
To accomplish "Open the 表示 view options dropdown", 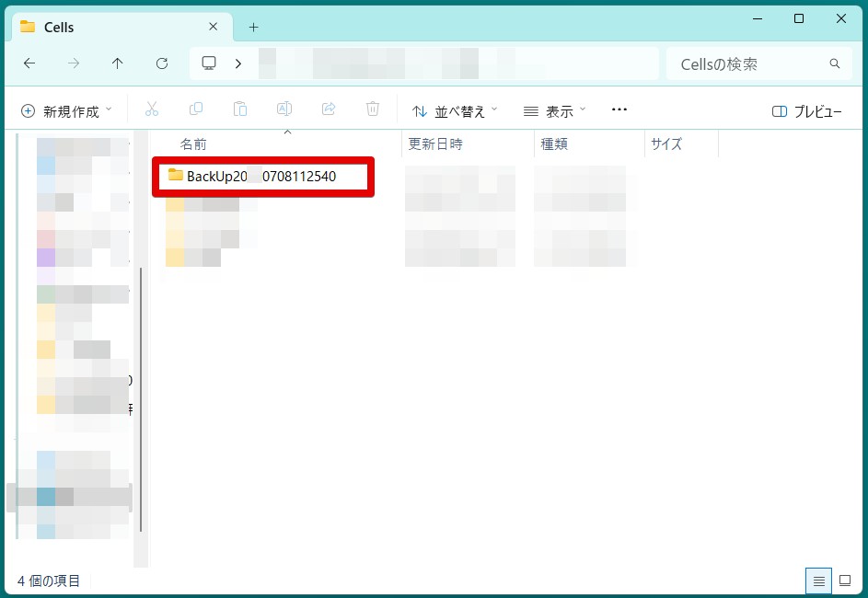I will [x=554, y=111].
